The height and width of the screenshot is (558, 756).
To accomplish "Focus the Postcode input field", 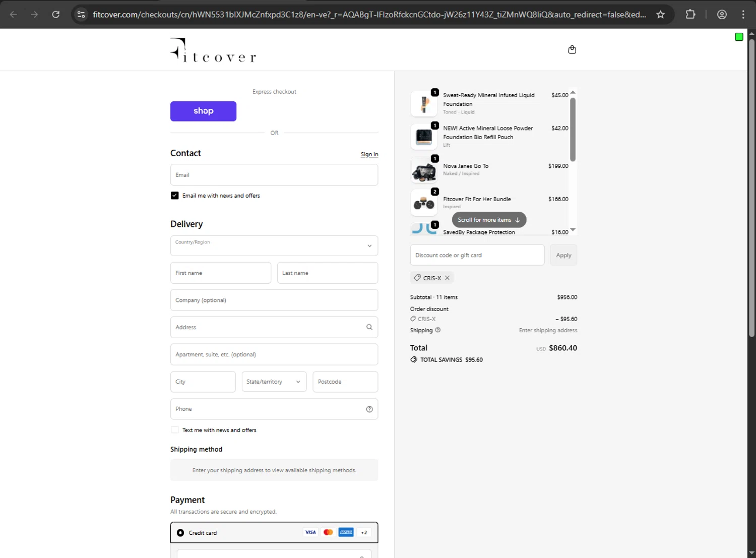I will [345, 382].
